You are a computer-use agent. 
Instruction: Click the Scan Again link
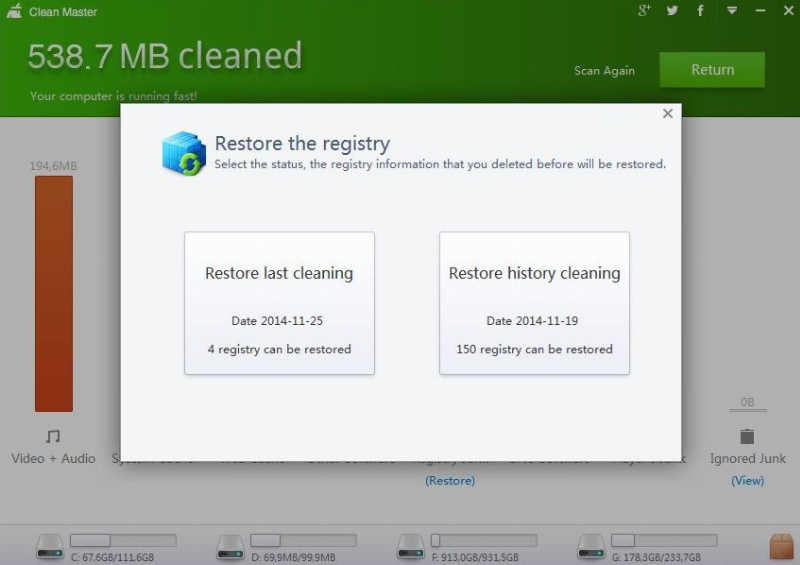tap(604, 71)
